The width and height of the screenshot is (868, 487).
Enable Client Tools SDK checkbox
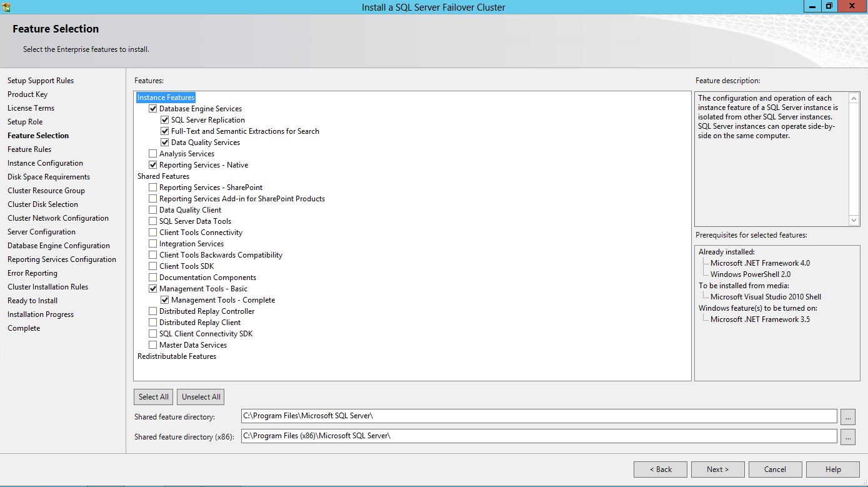point(153,266)
